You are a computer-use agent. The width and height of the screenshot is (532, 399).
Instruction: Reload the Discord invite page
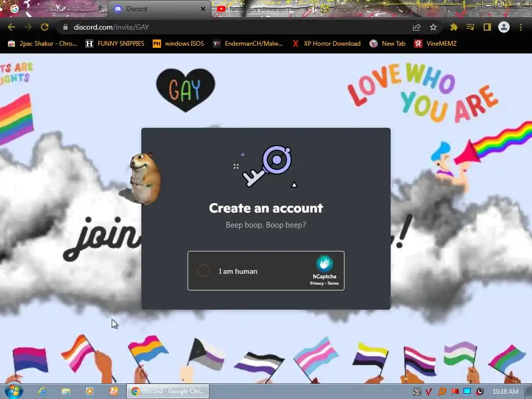(45, 27)
